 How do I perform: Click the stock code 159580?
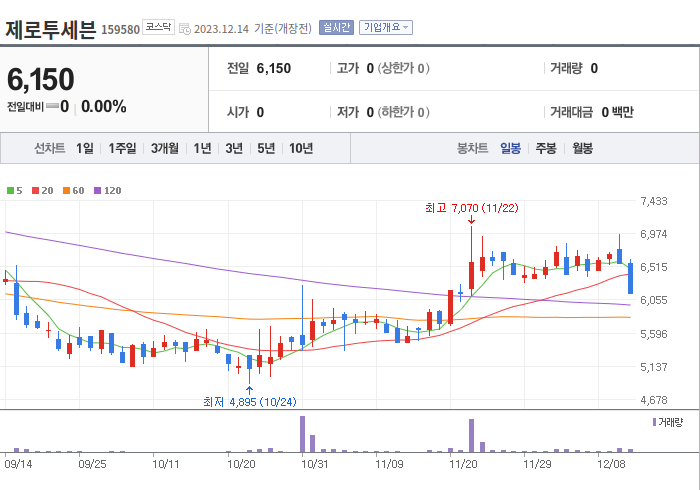(x=121, y=29)
